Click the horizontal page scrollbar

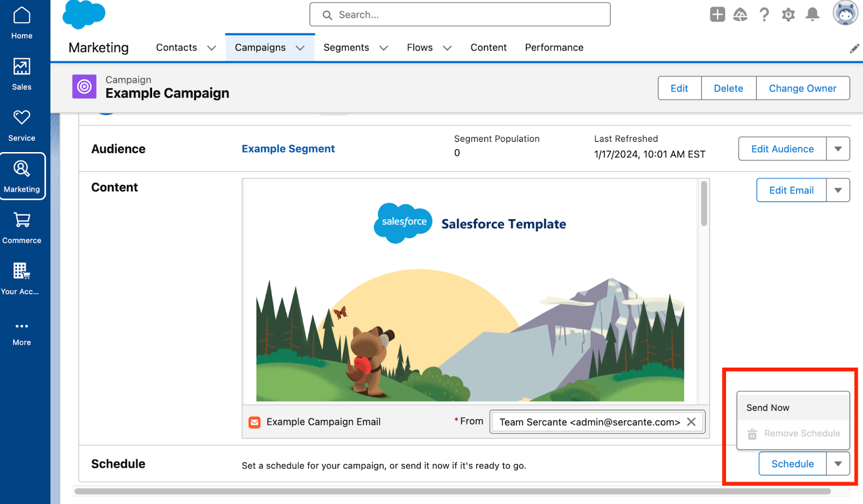pos(453,491)
